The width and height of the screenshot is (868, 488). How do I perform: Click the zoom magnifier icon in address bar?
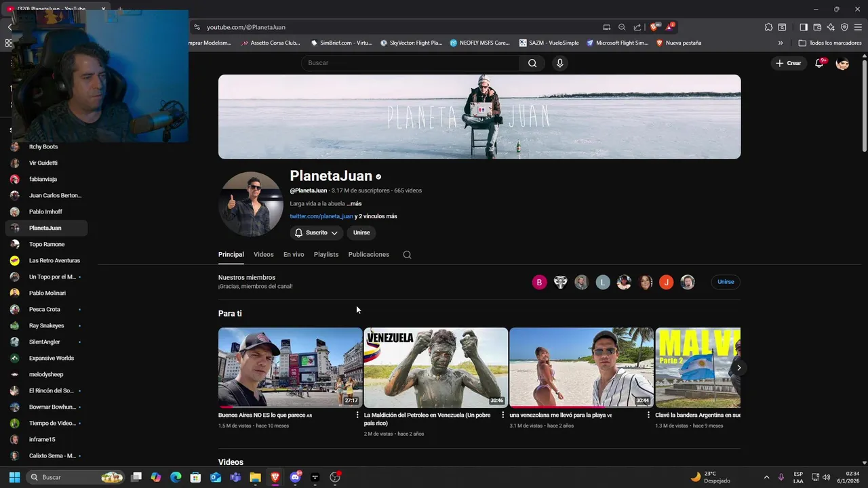(x=622, y=27)
